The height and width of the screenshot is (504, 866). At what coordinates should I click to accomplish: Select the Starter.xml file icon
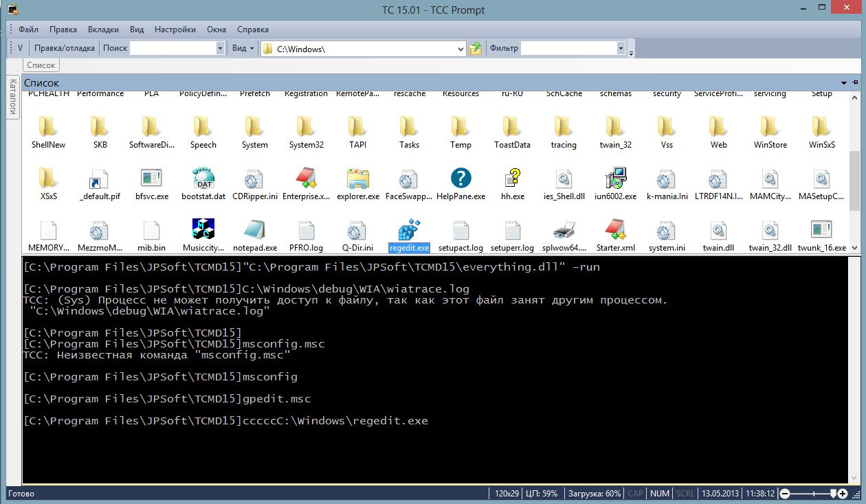pyautogui.click(x=615, y=230)
